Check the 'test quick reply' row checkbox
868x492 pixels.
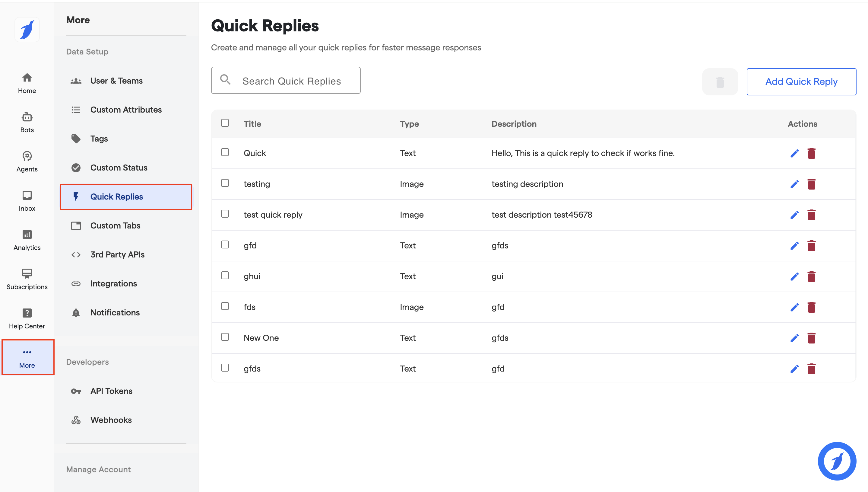(x=225, y=214)
